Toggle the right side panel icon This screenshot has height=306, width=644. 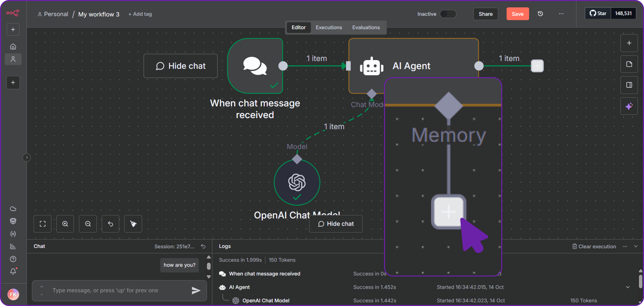629,85
